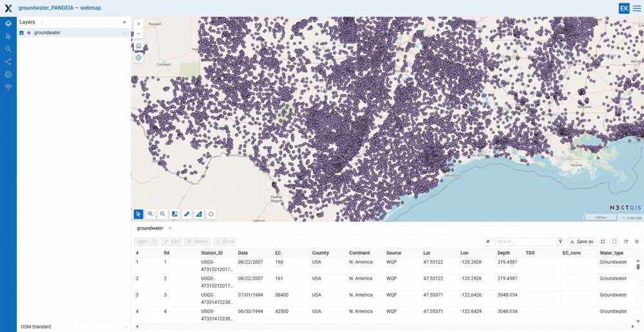Click the locate my position icon
This screenshot has height=332, width=644.
pos(138,58)
